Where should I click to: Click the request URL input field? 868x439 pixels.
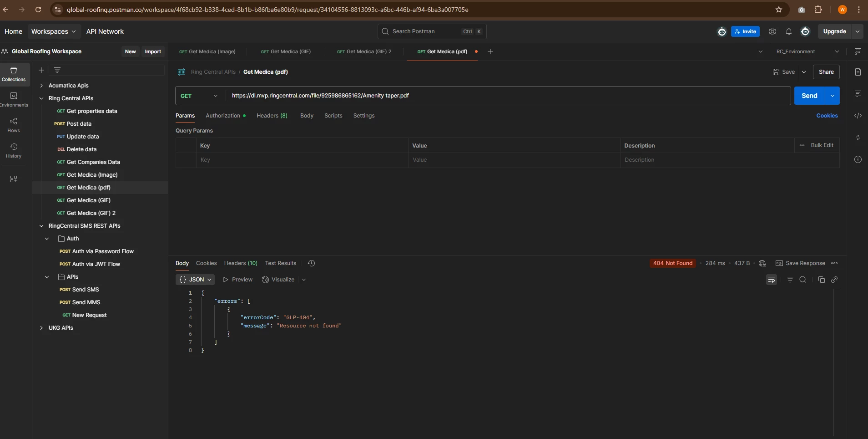pos(508,96)
